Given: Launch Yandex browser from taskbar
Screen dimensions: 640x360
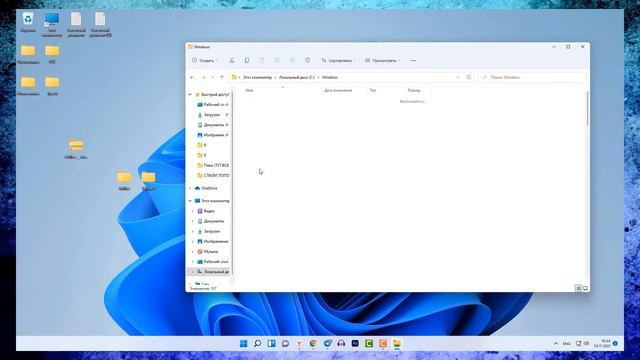Looking at the screenshot, I should coord(299,343).
